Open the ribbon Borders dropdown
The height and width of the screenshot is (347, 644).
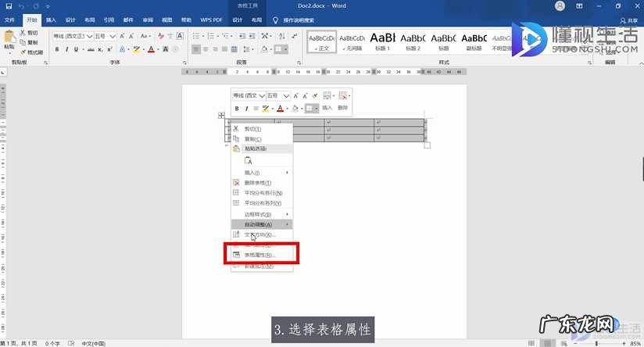(286, 49)
